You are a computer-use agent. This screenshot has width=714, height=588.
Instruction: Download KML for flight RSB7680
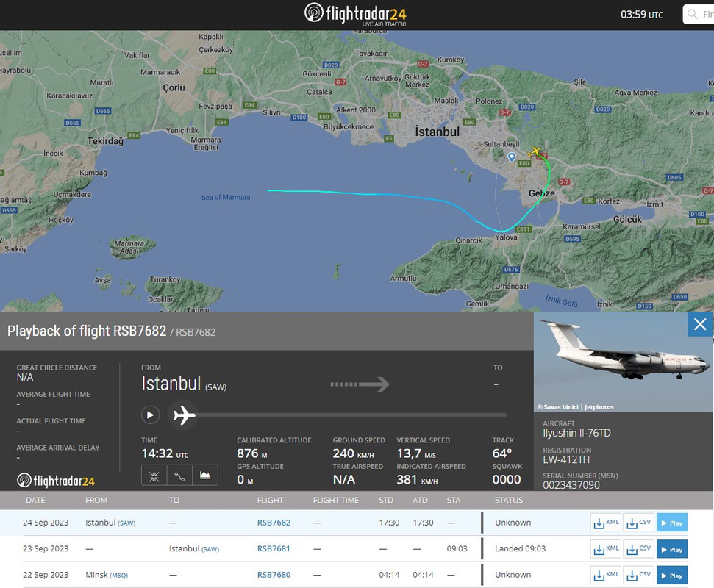click(x=606, y=575)
